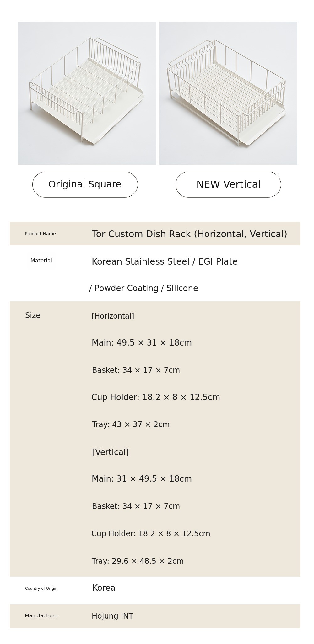314x644 pixels.
Task: Click the [Horizontal] size heading
Action: click(113, 316)
